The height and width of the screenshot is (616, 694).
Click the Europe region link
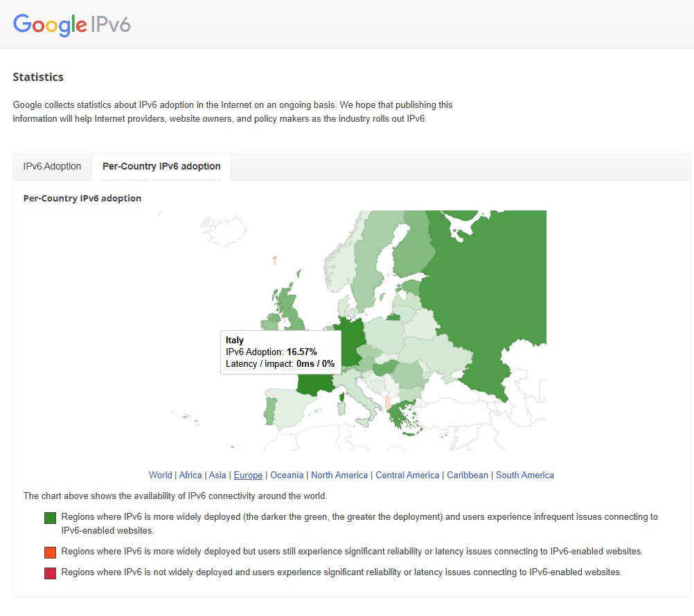[x=248, y=475]
